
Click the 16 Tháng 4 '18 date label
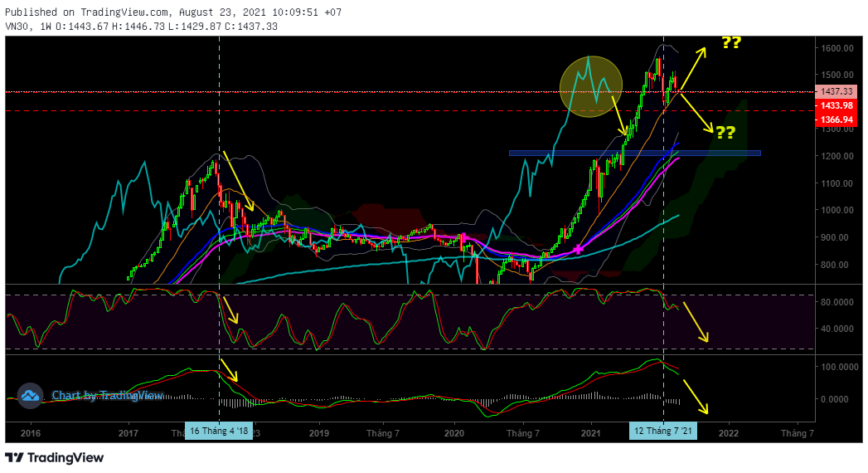pos(219,432)
